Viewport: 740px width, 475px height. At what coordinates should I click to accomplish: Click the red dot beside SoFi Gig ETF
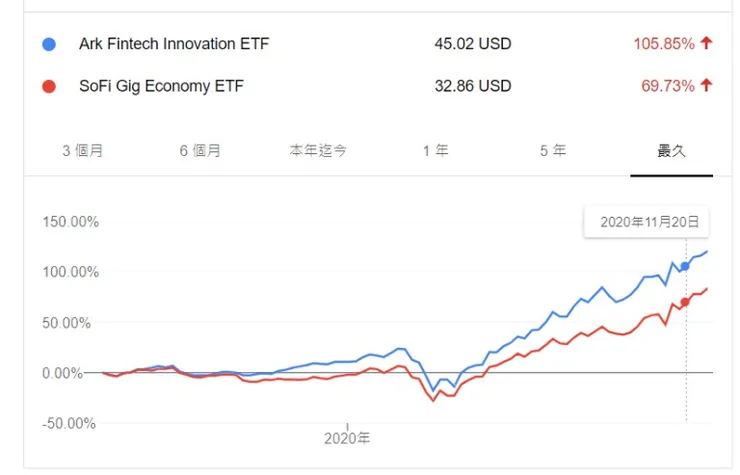click(x=49, y=86)
